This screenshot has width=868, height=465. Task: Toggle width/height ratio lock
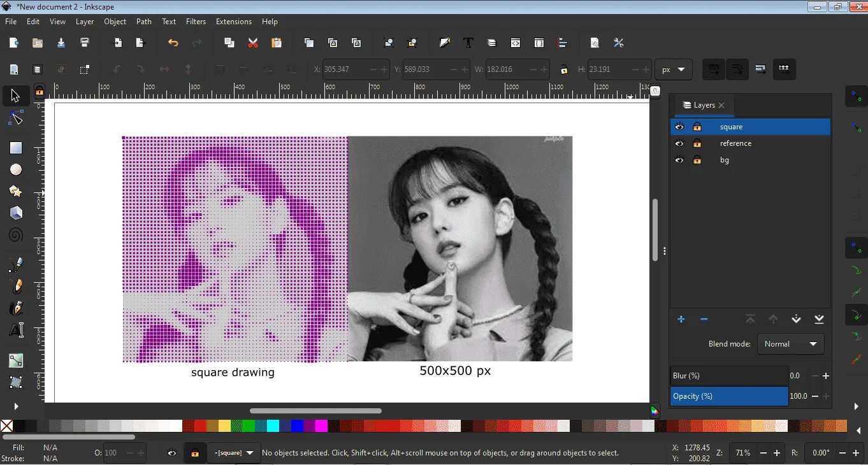pos(564,69)
